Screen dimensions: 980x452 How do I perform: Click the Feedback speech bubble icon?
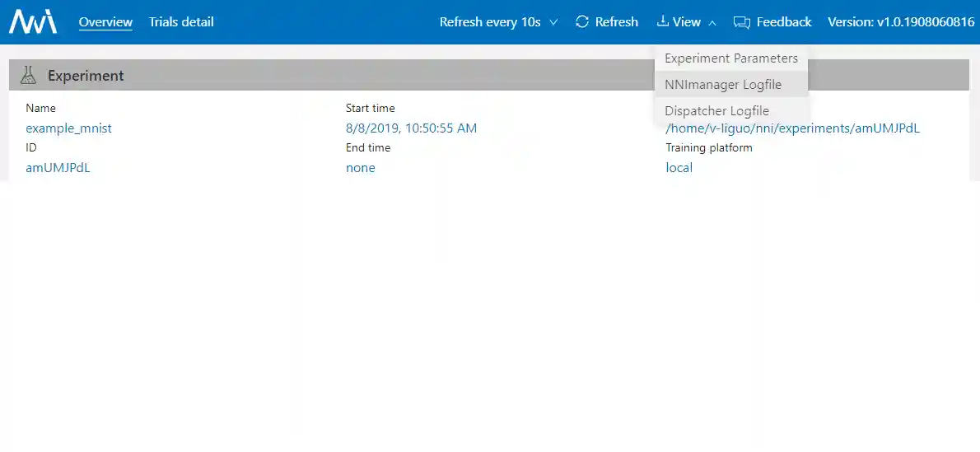(x=742, y=22)
